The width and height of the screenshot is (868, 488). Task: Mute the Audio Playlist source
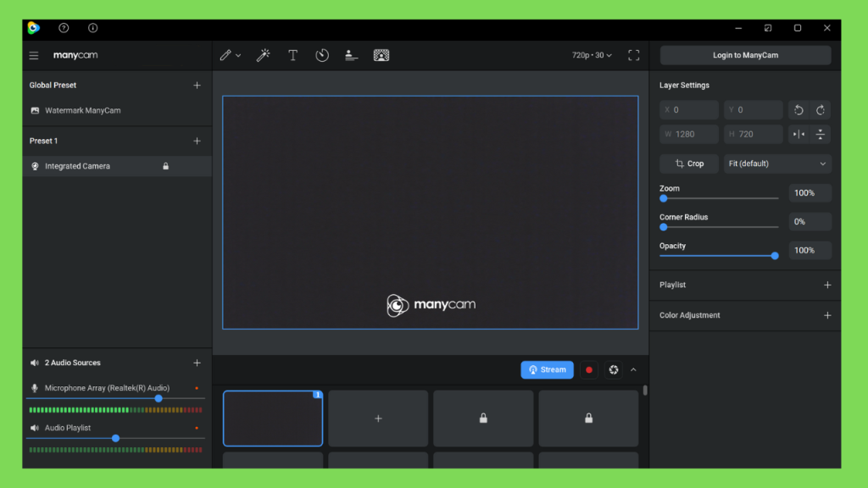pyautogui.click(x=34, y=428)
